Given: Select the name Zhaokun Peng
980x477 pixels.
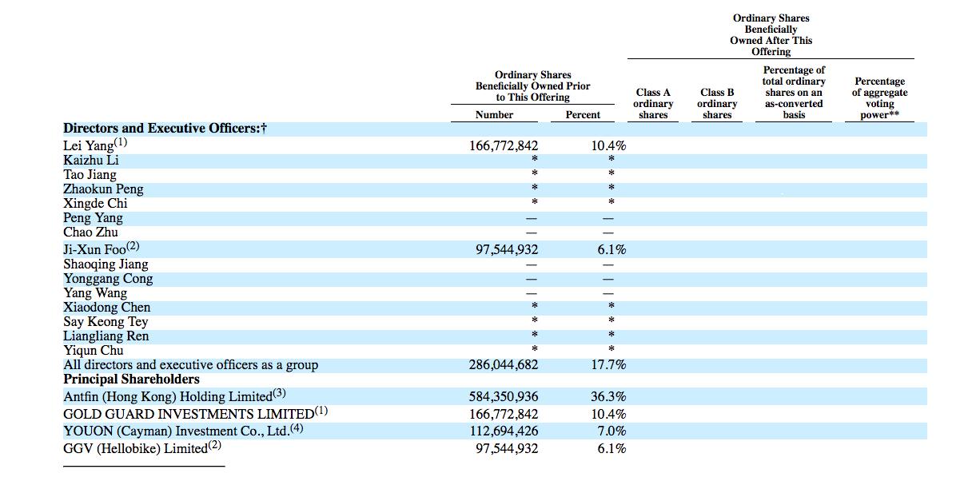Looking at the screenshot, I should 103,189.
